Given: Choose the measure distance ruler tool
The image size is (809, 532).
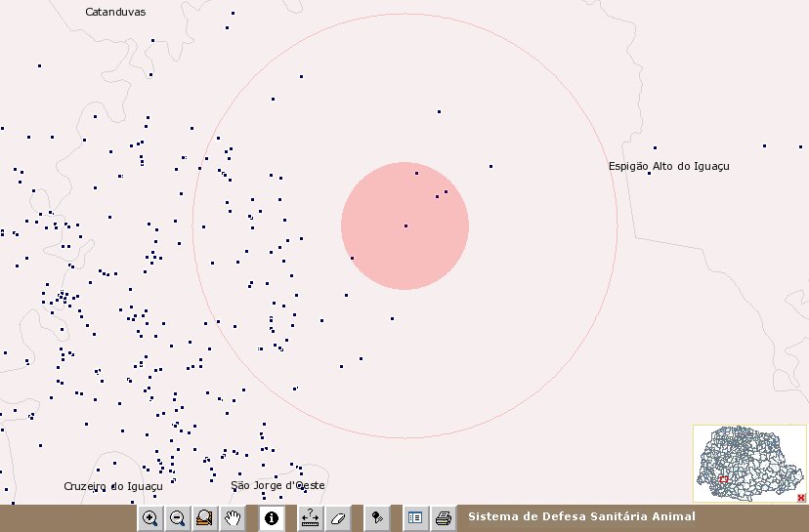Looking at the screenshot, I should (x=311, y=518).
